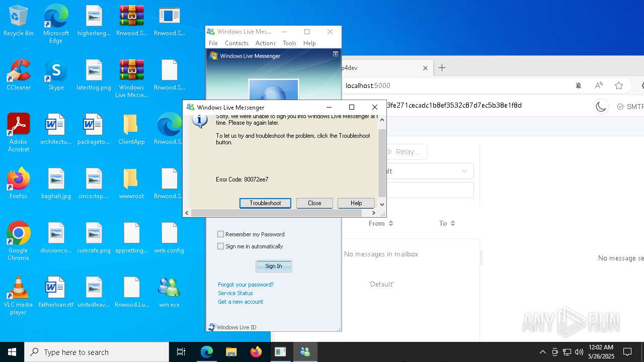Open Get a new account link
This screenshot has width=644, height=362.
[240, 302]
